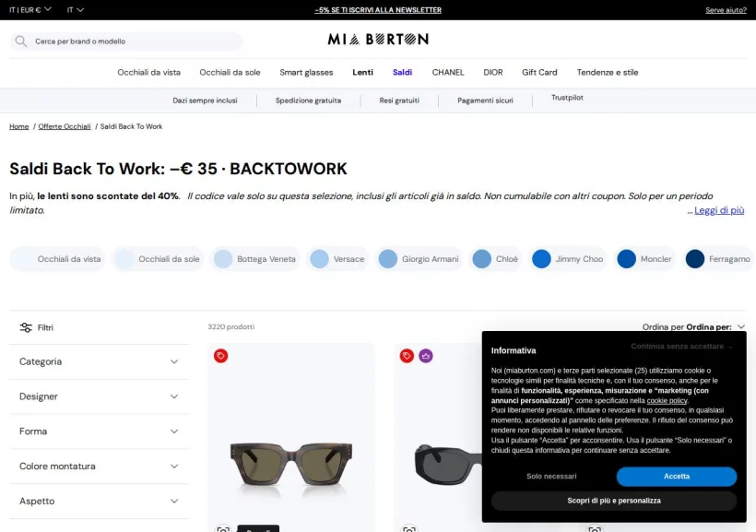Click Solo necessari cookie button
756x532 pixels.
tap(551, 476)
